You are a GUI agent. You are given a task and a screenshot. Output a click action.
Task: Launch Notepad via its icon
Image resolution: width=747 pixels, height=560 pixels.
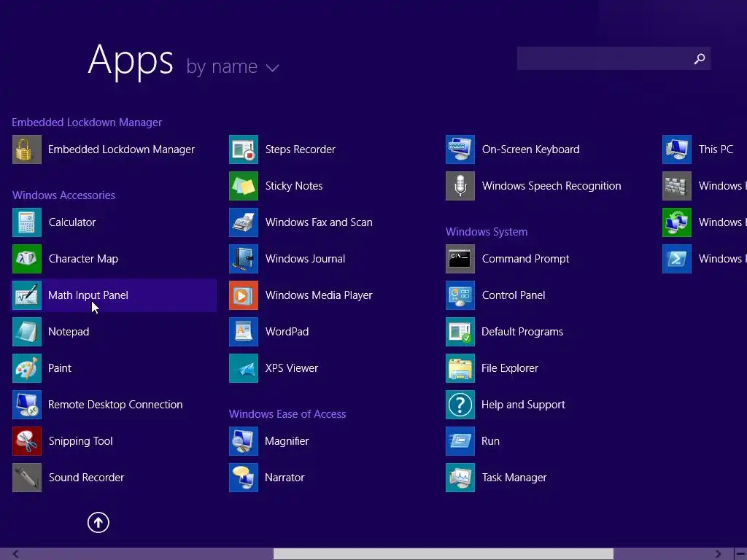coord(27,332)
